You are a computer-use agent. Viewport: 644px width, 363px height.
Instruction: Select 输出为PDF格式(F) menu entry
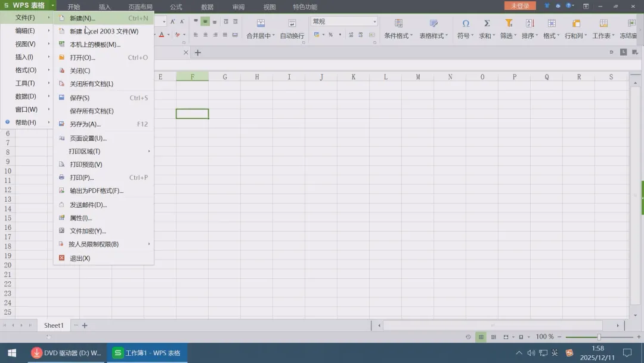(104, 190)
